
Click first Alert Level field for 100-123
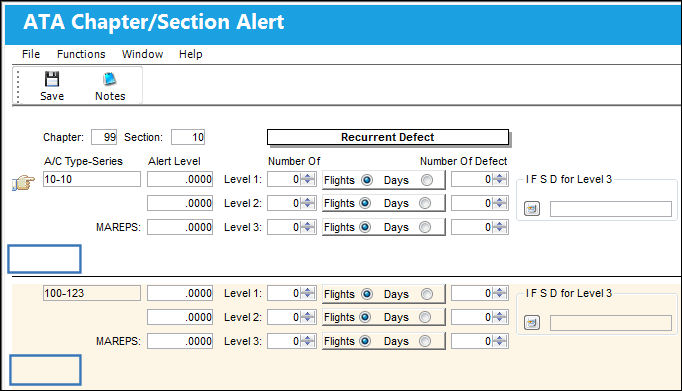[x=180, y=293]
